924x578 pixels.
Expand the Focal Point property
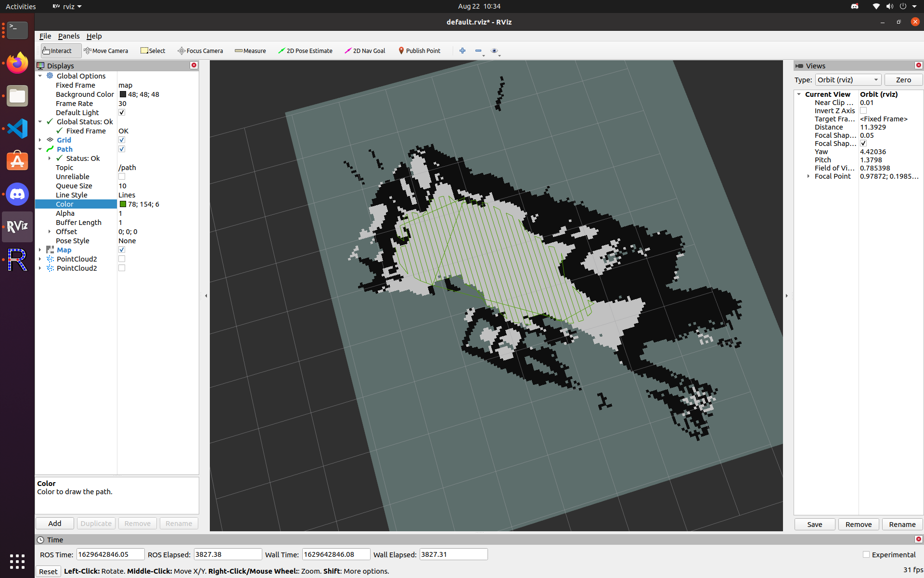(x=808, y=176)
